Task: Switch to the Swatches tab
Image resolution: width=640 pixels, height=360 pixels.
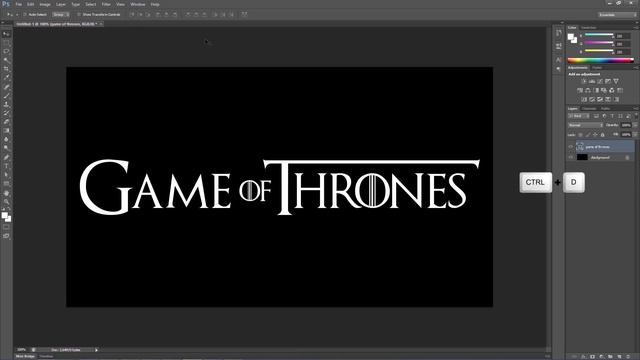Action: [x=589, y=28]
